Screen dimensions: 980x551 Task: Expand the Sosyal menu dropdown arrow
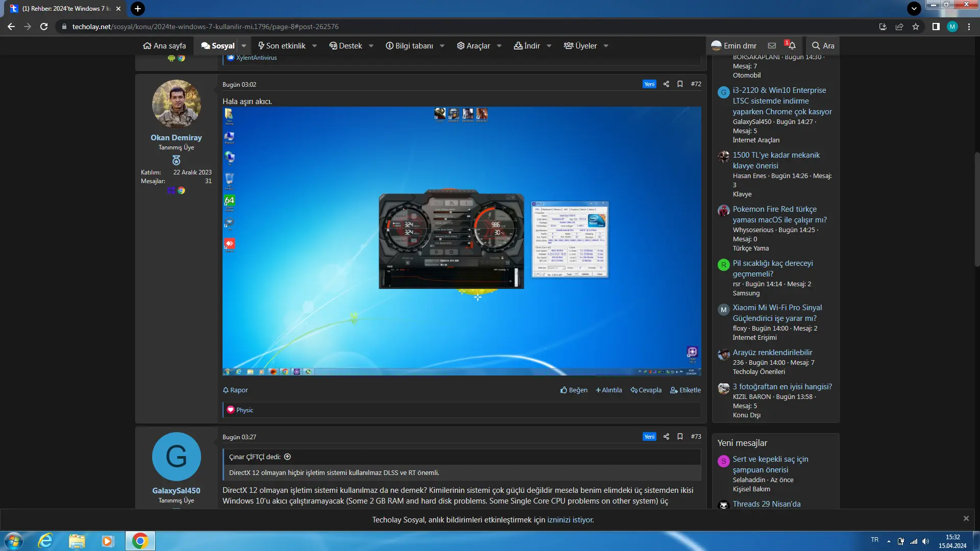click(244, 46)
